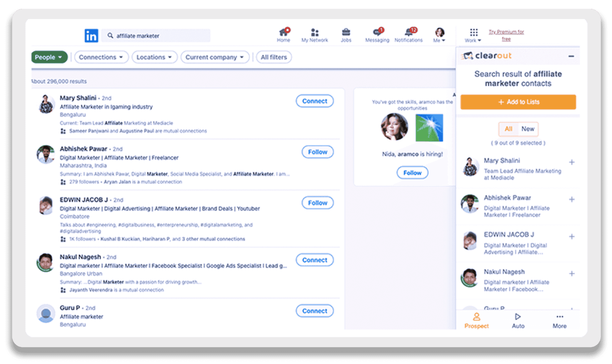Expand the Connections filter
The image size is (612, 364).
click(x=101, y=57)
